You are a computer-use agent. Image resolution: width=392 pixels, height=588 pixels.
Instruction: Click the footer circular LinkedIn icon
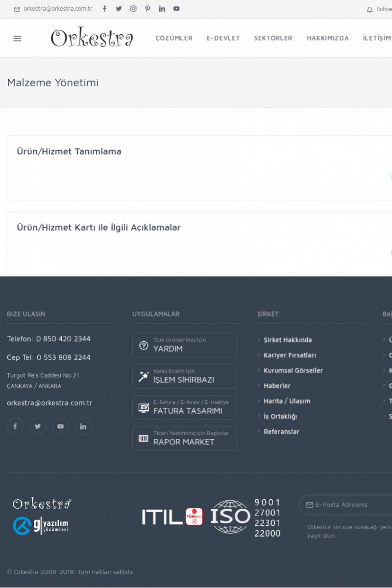[83, 426]
